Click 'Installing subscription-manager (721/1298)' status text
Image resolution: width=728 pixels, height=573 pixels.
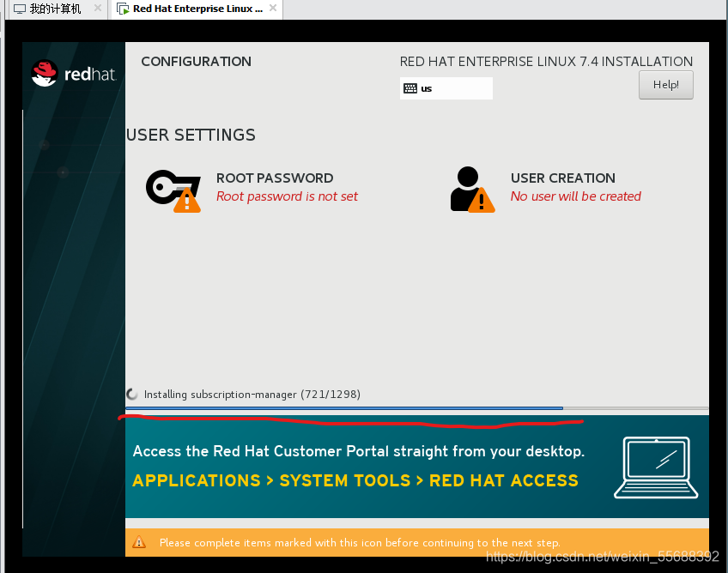coord(252,395)
